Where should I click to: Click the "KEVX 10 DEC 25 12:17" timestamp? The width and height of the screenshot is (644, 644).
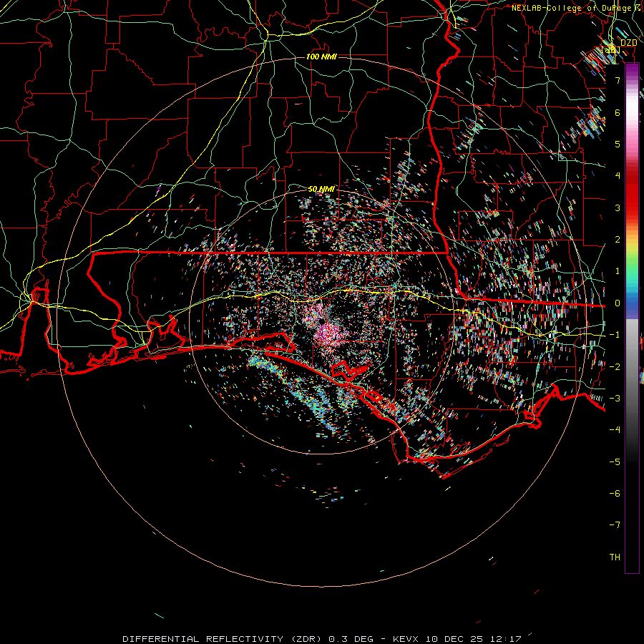coord(457,639)
